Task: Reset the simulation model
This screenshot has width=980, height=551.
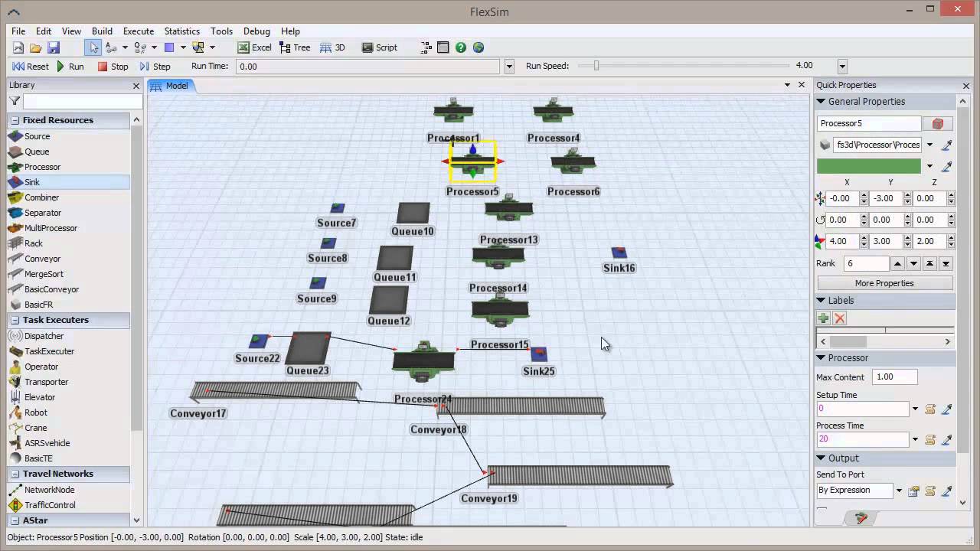Action: coord(31,67)
